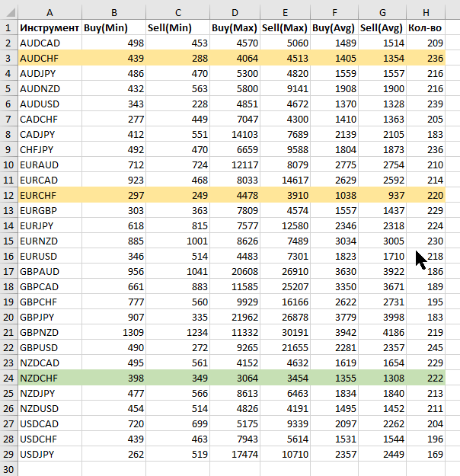Click Buy(Max) value 21962 for GBPJPY

click(235, 317)
